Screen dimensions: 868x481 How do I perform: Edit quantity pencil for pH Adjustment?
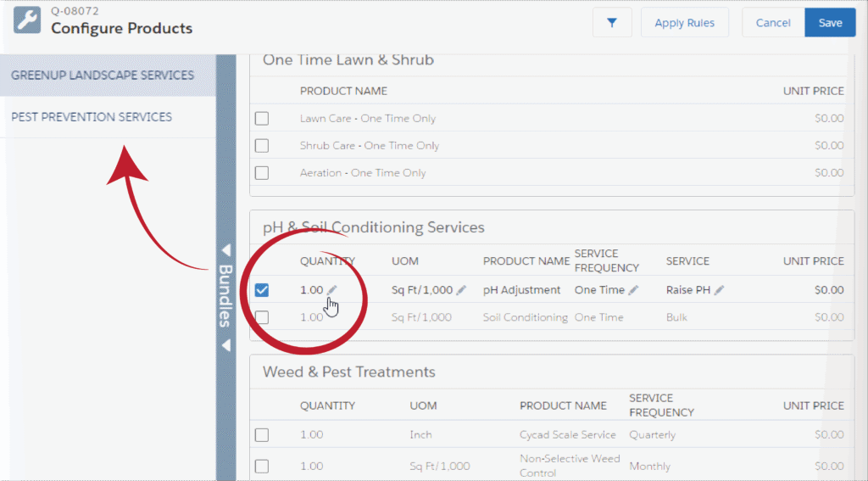(332, 290)
